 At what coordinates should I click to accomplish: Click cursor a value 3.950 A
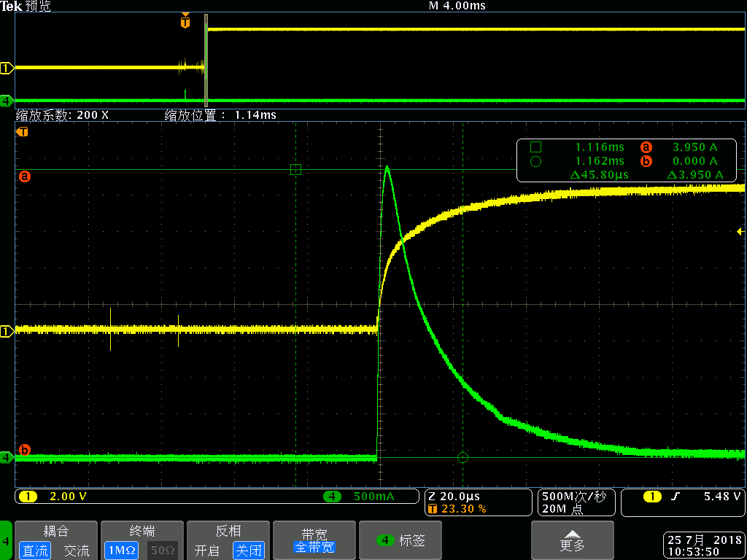coord(695,147)
